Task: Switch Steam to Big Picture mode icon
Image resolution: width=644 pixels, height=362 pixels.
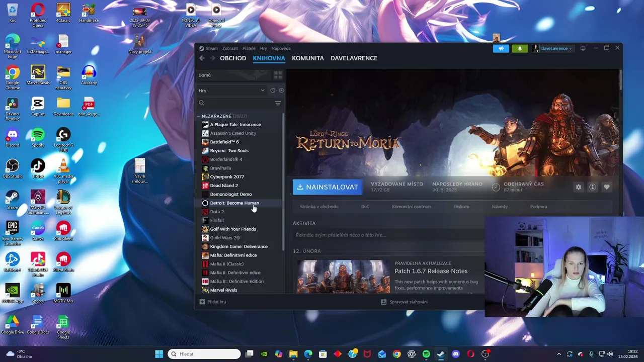Action: pos(583,48)
